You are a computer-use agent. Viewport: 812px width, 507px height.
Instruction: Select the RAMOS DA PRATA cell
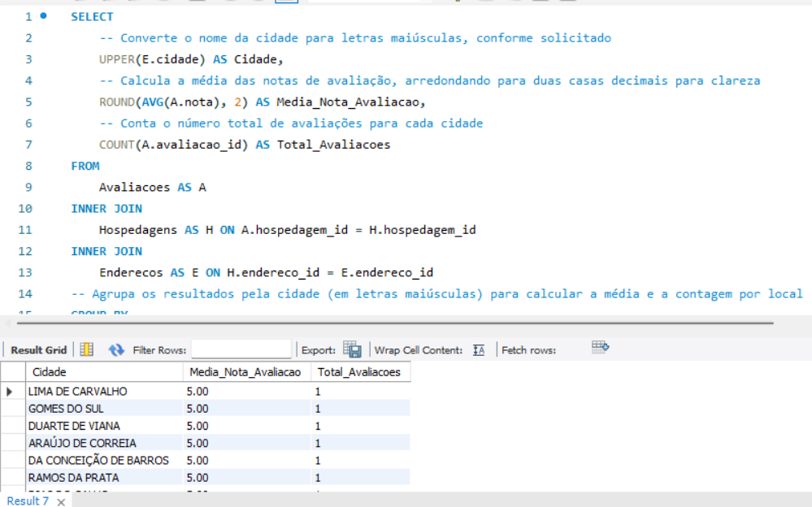[104, 478]
